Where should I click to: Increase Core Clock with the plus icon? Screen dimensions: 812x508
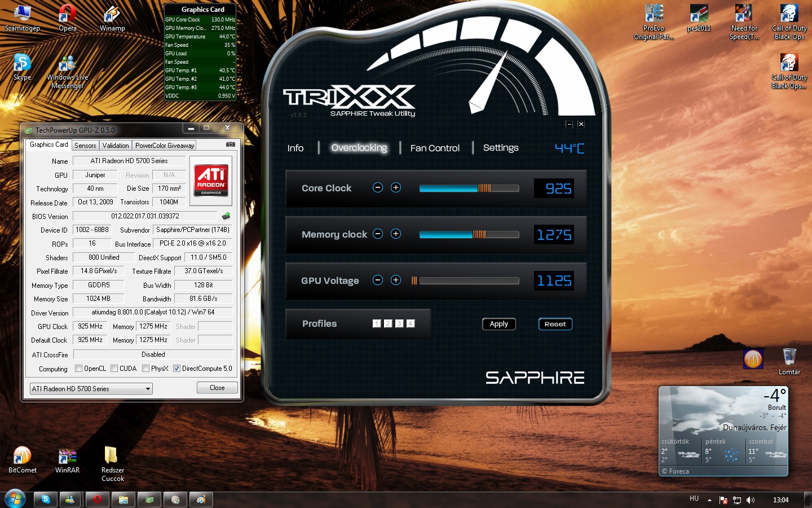pyautogui.click(x=396, y=187)
